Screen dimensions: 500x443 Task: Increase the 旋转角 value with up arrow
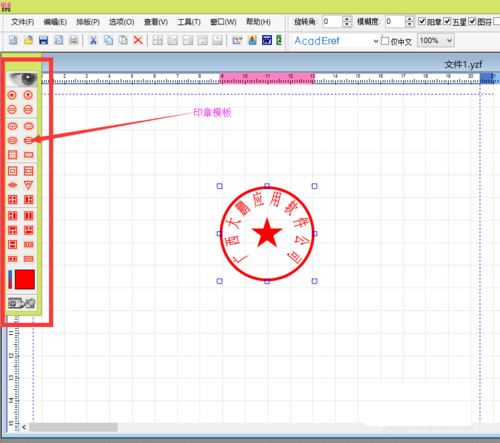[x=347, y=19]
